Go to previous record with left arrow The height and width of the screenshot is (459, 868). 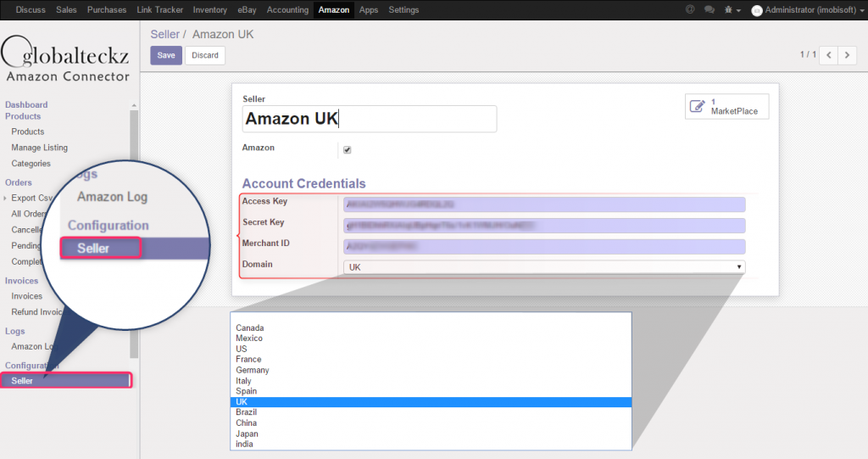coord(826,55)
